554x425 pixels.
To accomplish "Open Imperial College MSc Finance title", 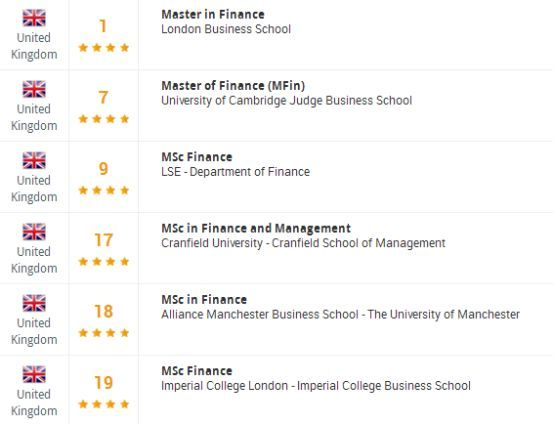I will point(197,371).
